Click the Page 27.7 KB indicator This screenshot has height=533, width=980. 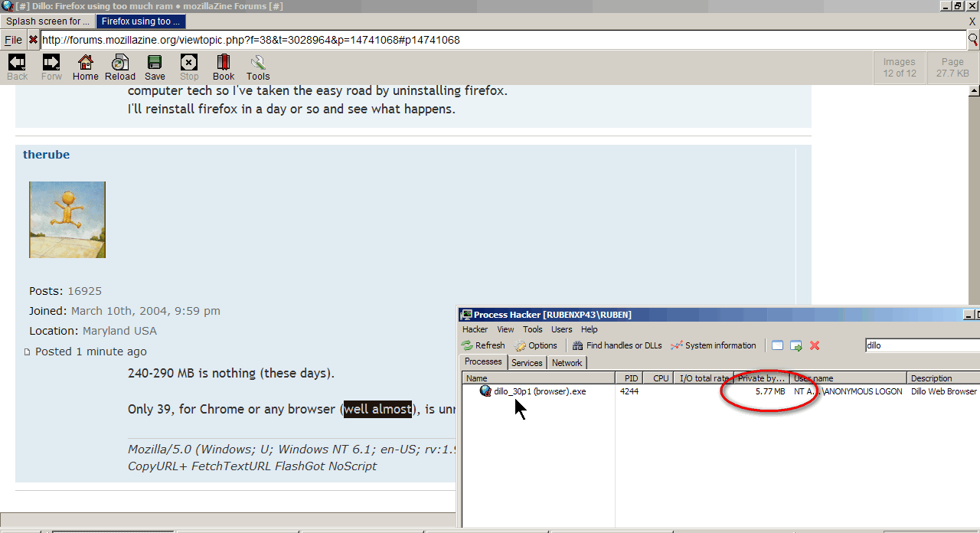952,67
